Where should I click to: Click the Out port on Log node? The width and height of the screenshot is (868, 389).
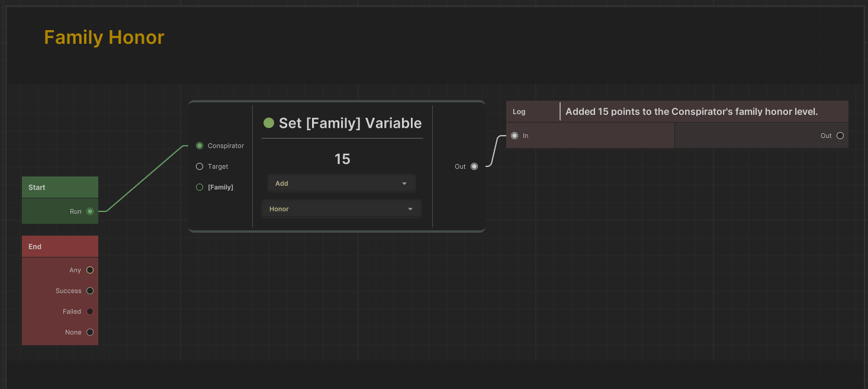click(x=840, y=136)
